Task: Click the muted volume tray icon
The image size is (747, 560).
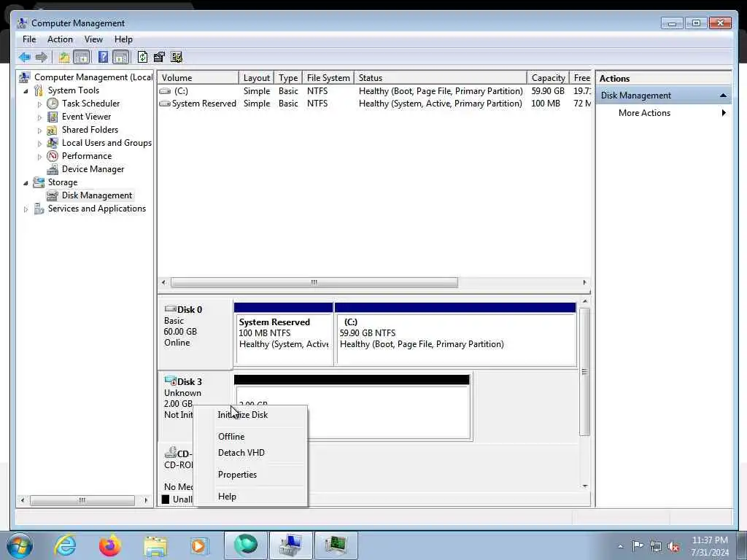Action: click(x=673, y=546)
